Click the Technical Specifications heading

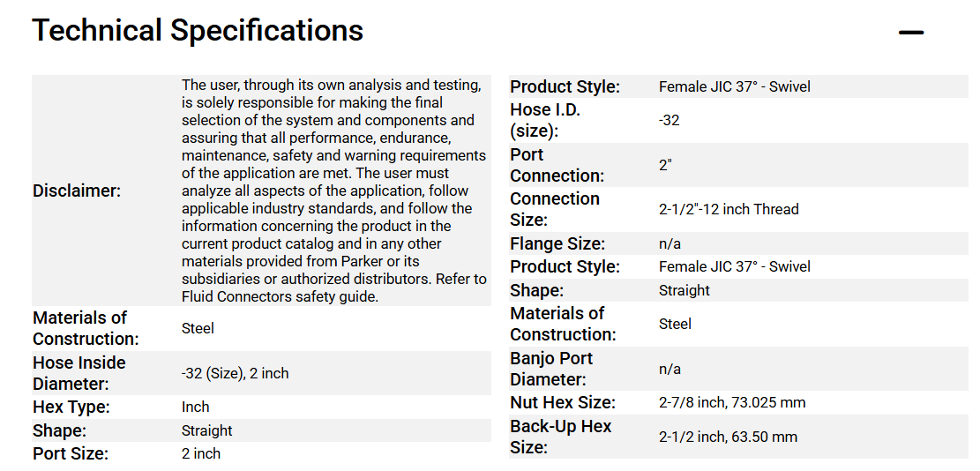pyautogui.click(x=198, y=31)
